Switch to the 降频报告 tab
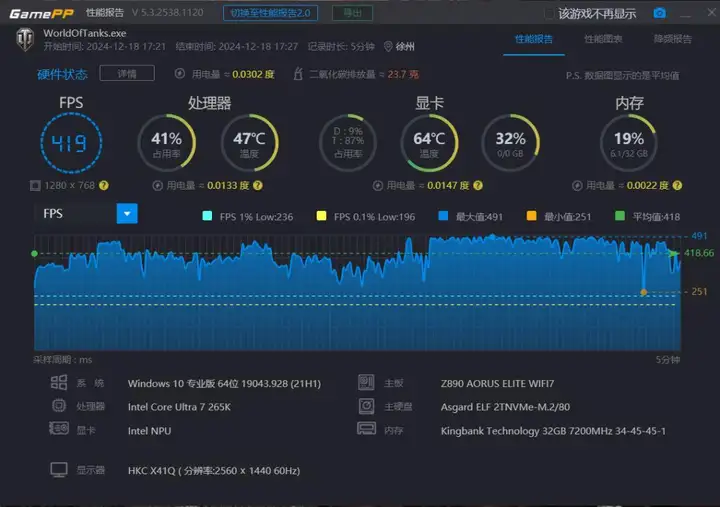Viewport: 720px width, 507px height. (x=673, y=39)
